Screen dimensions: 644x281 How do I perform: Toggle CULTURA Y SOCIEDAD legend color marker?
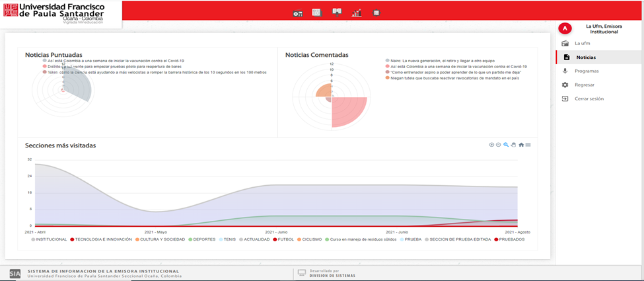point(137,239)
